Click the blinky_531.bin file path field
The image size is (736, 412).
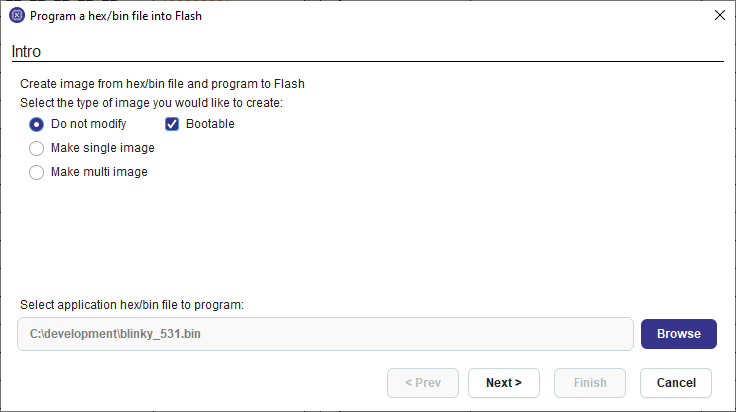325,334
